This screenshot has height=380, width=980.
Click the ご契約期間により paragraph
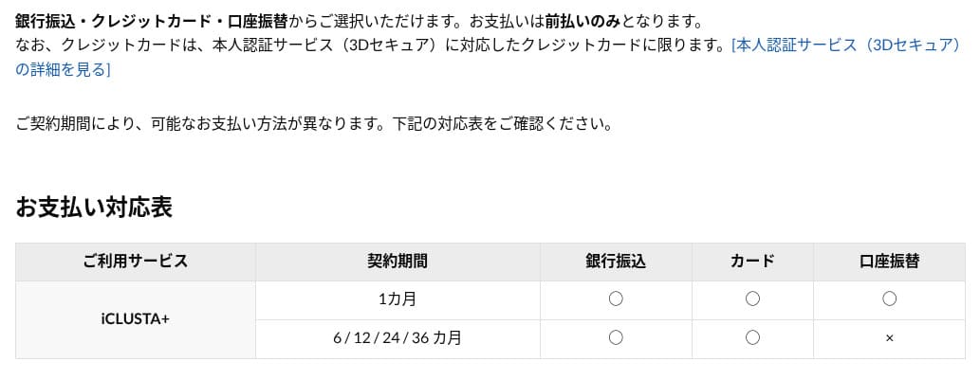[x=313, y=124]
